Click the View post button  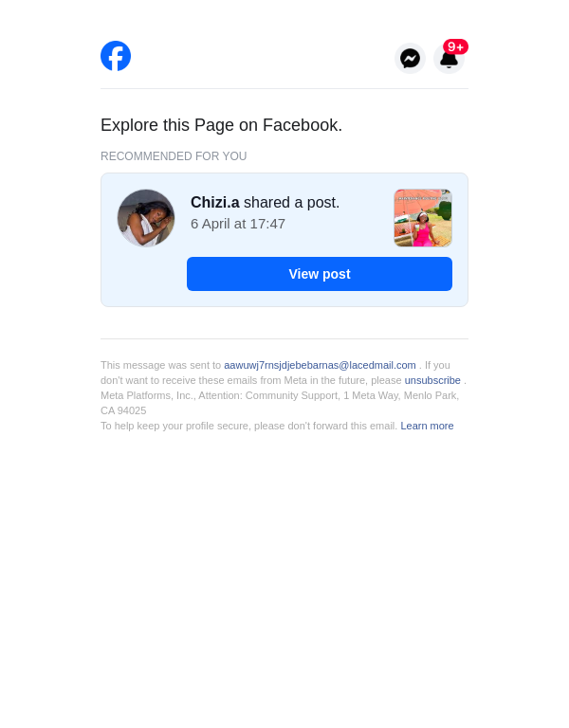click(320, 274)
